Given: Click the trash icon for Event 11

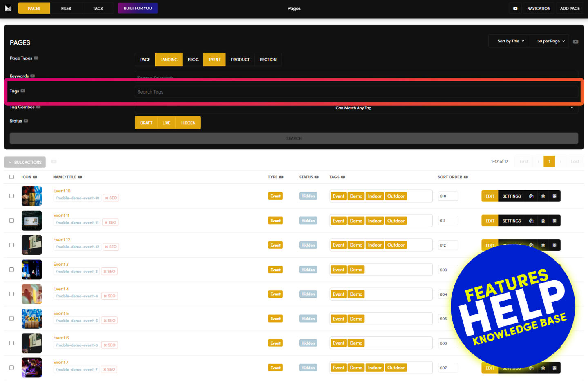Looking at the screenshot, I should click(543, 221).
